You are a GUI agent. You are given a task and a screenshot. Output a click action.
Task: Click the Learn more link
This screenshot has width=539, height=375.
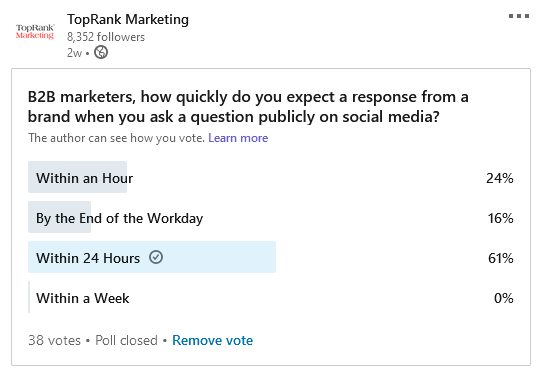pos(238,138)
